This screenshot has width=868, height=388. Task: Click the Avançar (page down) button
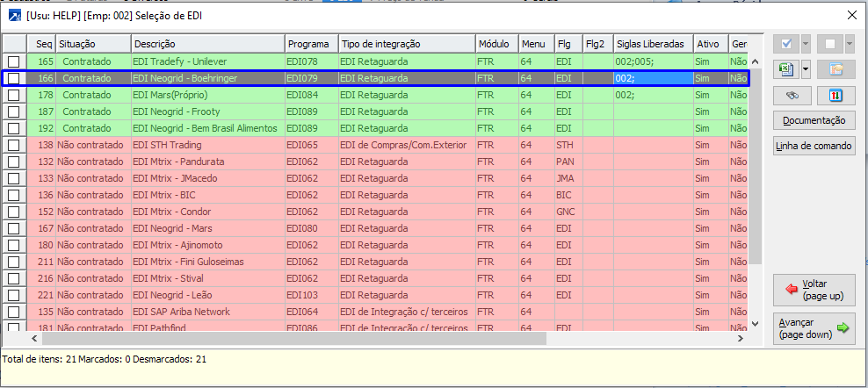[x=814, y=328]
